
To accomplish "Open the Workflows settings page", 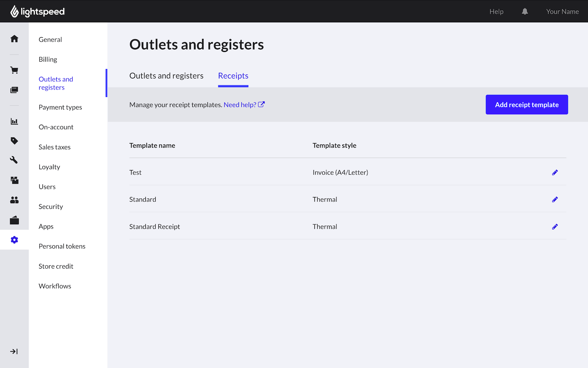I will pos(55,286).
